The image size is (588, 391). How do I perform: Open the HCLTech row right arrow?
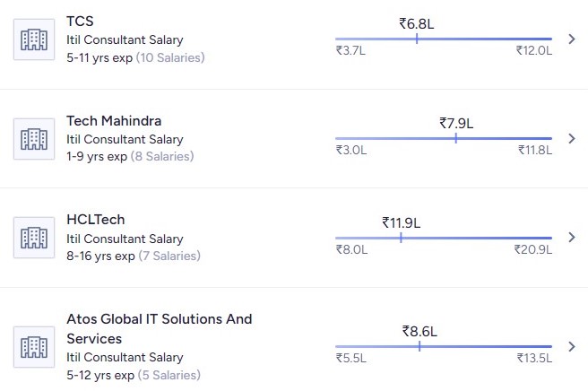(x=573, y=238)
